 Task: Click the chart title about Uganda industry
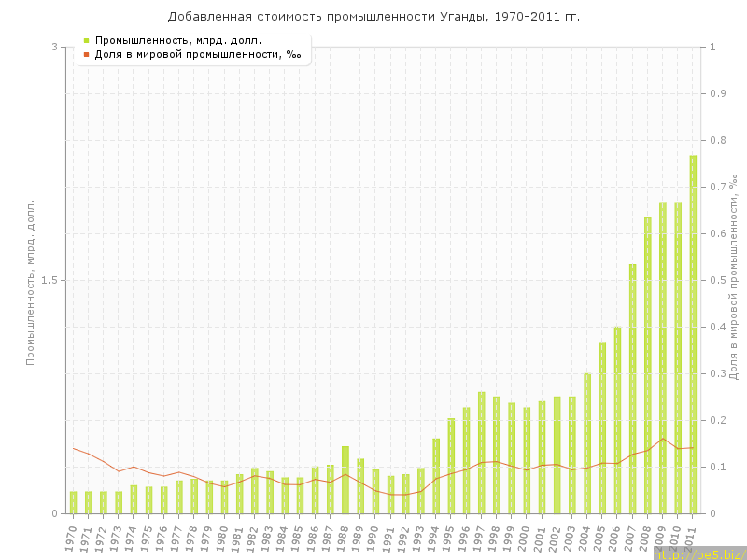pyautogui.click(x=373, y=16)
